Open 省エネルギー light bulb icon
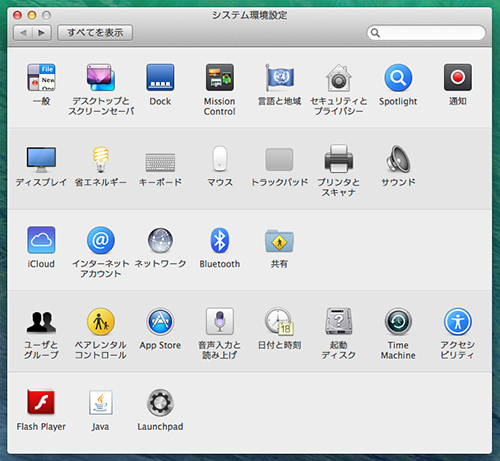This screenshot has height=461, width=500. coord(101,159)
